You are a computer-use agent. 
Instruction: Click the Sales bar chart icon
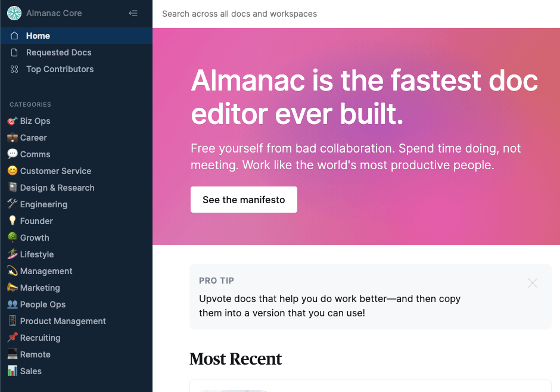coord(13,371)
